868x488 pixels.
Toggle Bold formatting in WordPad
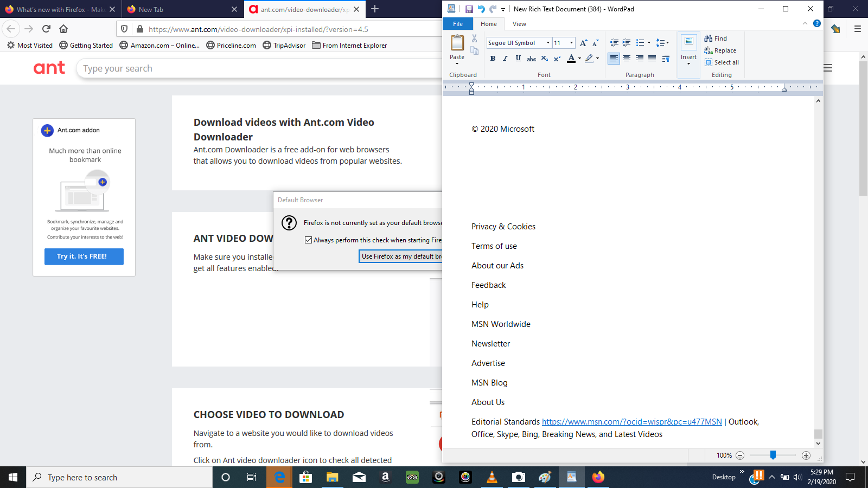point(493,59)
